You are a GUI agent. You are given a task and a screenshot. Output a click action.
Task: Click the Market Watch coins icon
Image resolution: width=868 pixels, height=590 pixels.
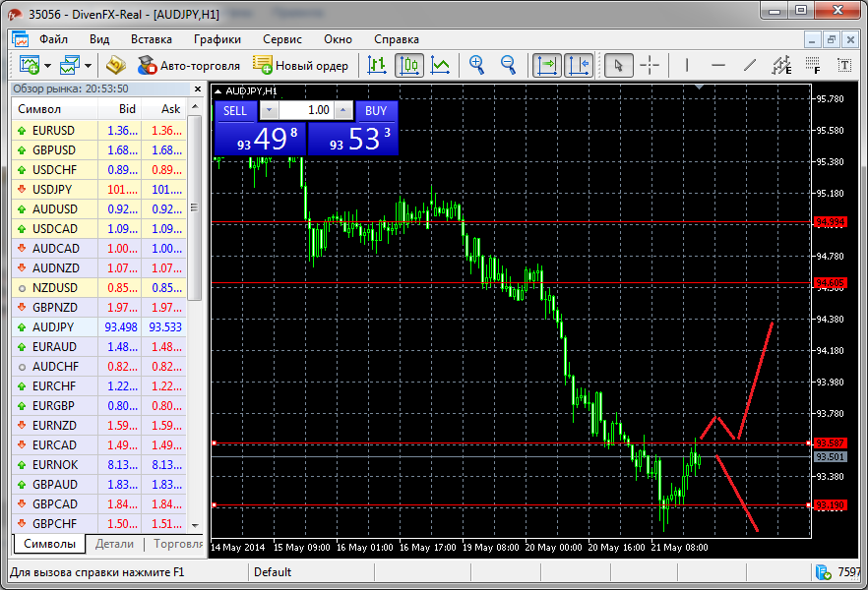pos(116,65)
